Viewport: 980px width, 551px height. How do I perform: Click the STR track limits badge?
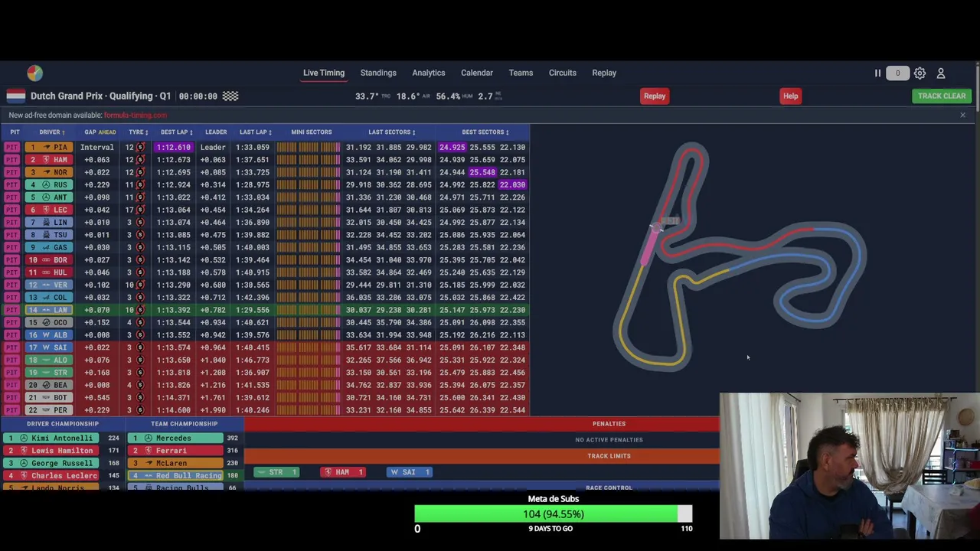coord(277,472)
